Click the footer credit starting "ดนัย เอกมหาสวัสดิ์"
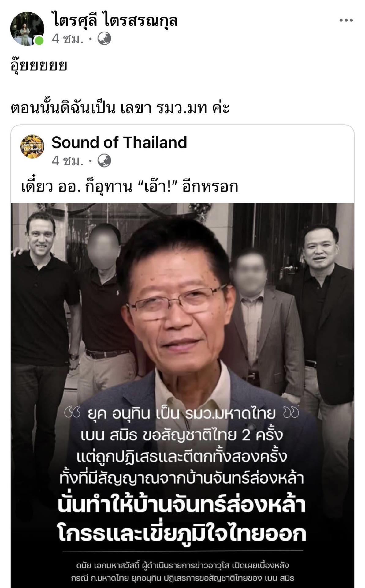Viewport: 365px width, 588px height. 182,565
